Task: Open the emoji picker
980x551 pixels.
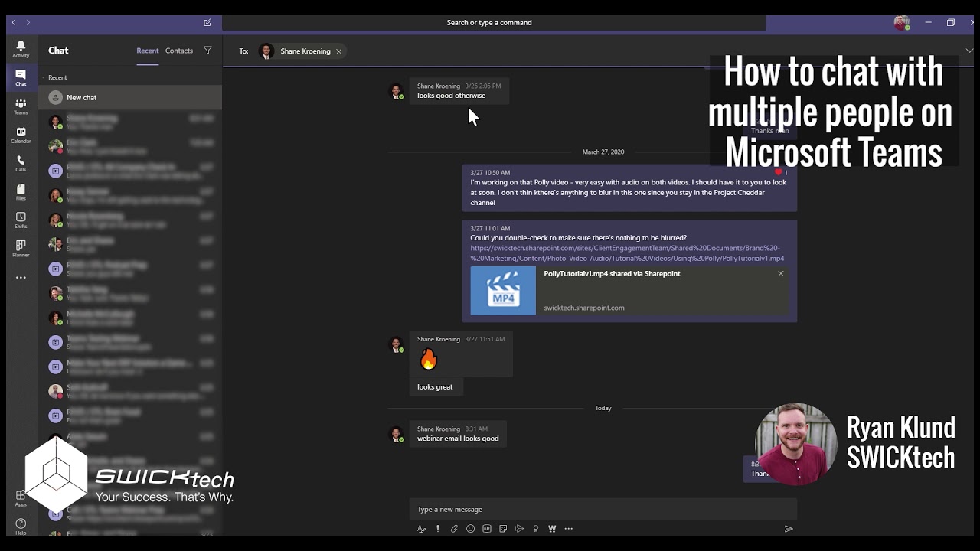Action: [470, 528]
